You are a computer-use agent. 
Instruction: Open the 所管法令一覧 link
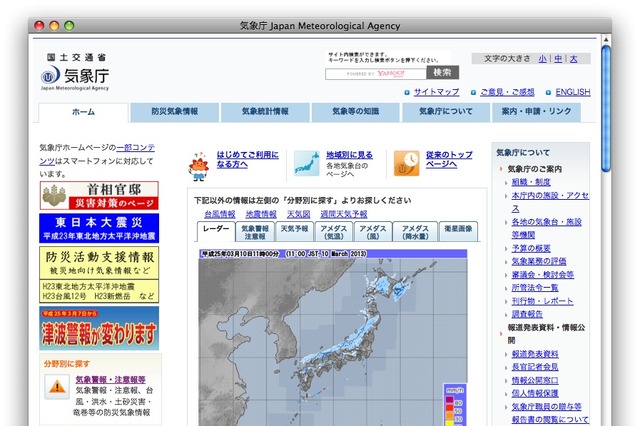pos(535,288)
